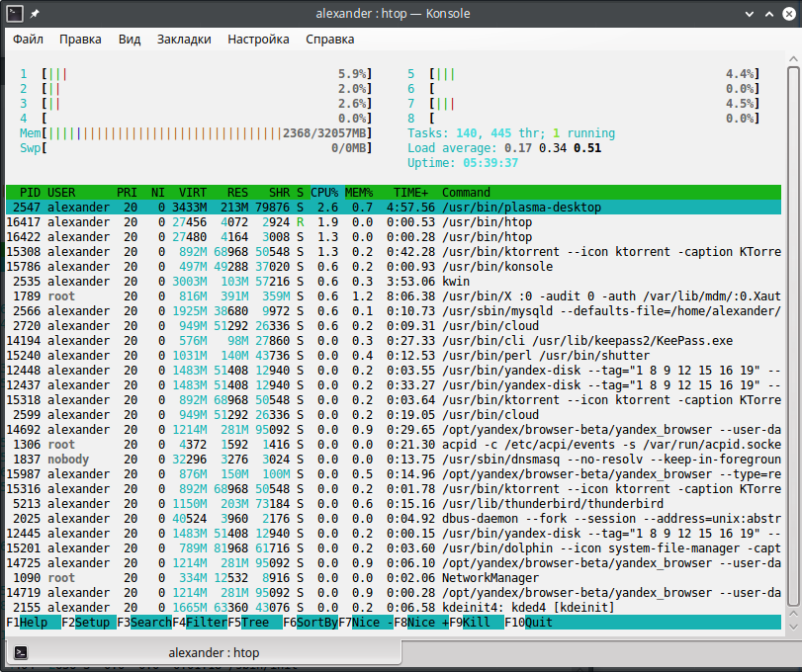Click the pin on all desktops icon
802x672 pixels.
(x=36, y=14)
